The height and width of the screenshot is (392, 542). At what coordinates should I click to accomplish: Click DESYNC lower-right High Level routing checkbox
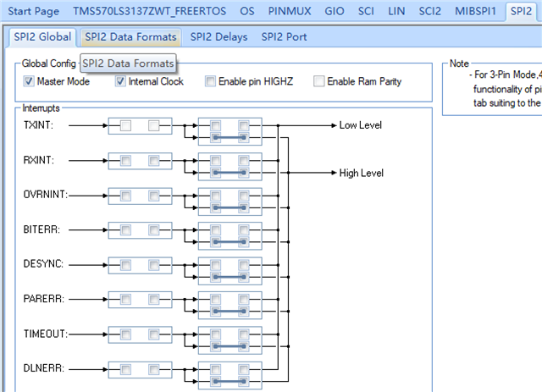244,277
